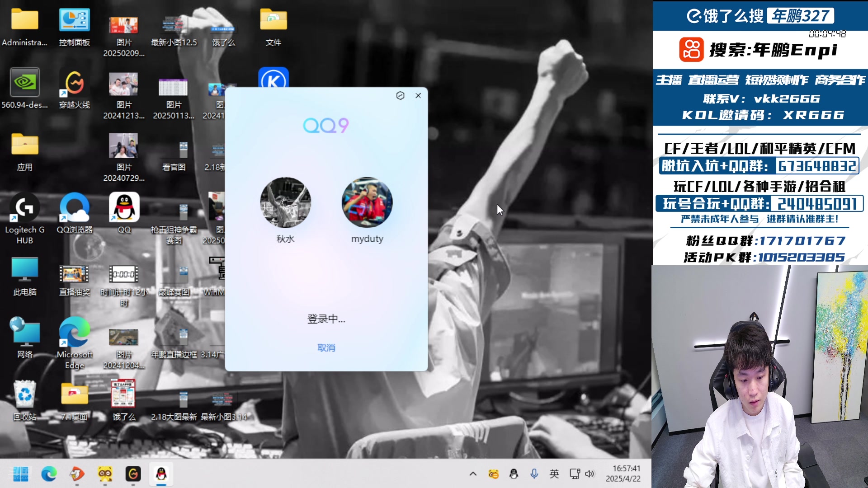Launch Microsoft Edge desktop shortcut
Screen dimensions: 868x488
click(x=75, y=343)
